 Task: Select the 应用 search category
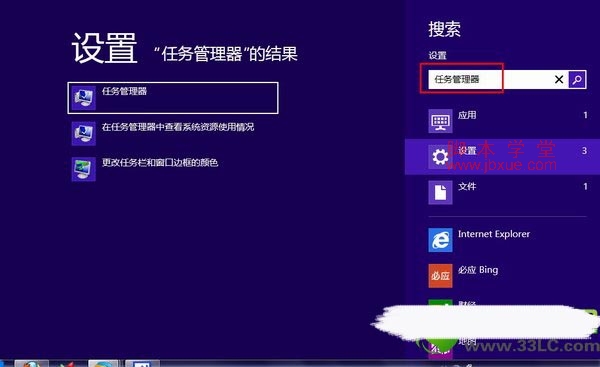(502, 121)
